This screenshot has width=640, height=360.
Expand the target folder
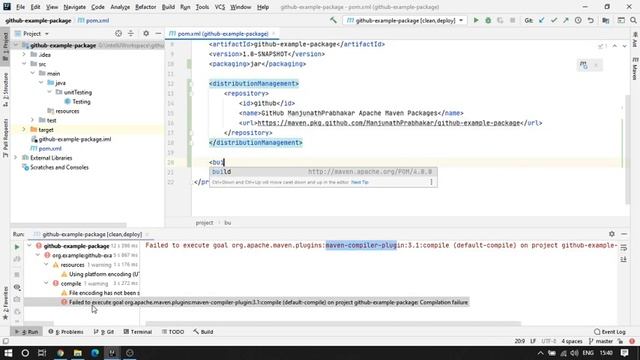click(x=24, y=129)
